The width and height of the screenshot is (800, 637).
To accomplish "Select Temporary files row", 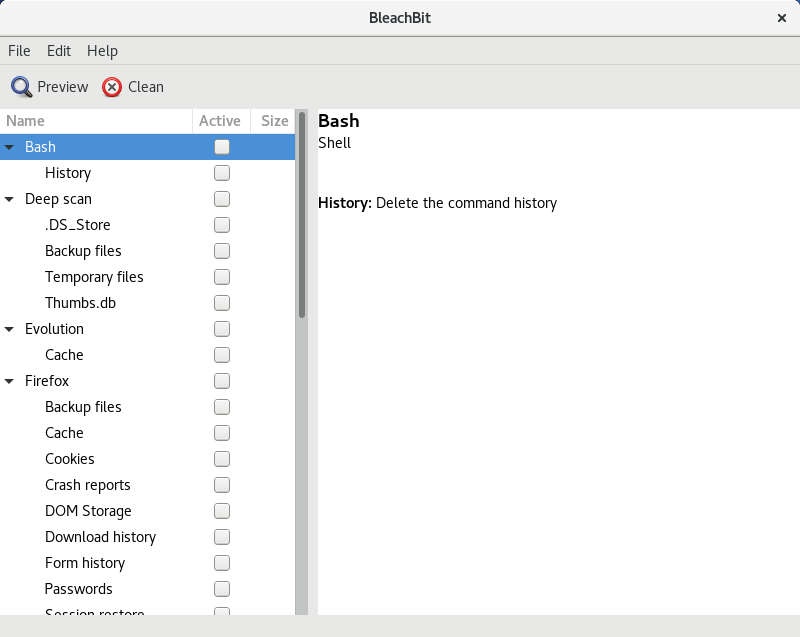I will pos(147,277).
